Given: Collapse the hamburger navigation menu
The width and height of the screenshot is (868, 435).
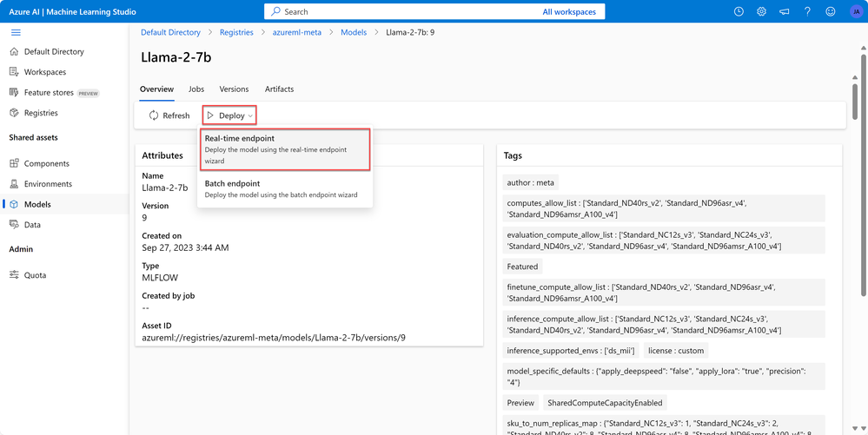Looking at the screenshot, I should [16, 33].
